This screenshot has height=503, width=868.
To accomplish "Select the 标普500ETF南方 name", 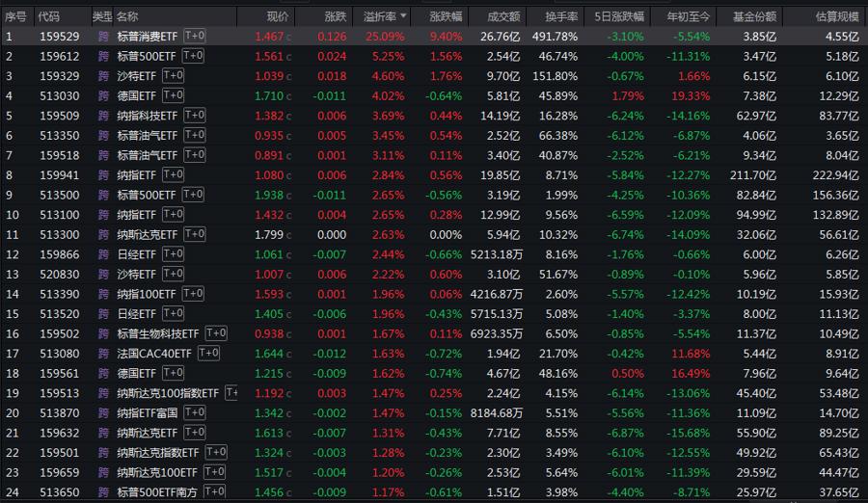I will 157,492.
